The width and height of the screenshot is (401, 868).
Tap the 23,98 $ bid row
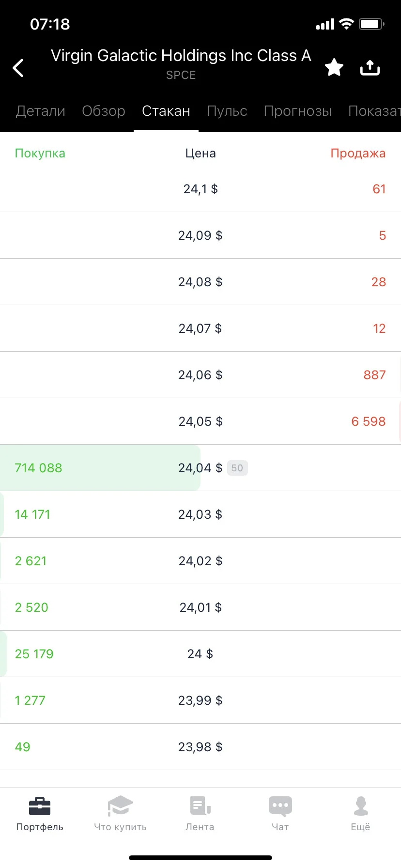click(x=200, y=747)
